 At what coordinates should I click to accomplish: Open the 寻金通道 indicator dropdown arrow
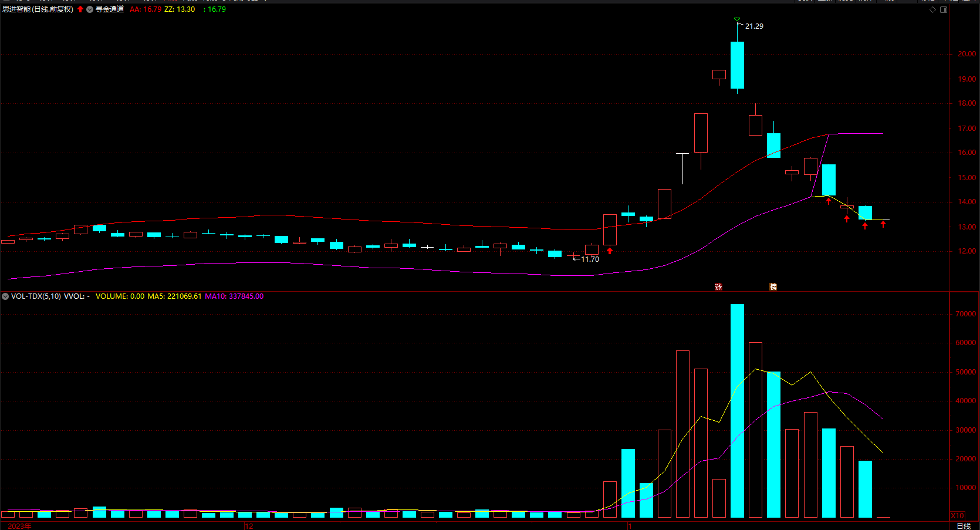[90, 9]
